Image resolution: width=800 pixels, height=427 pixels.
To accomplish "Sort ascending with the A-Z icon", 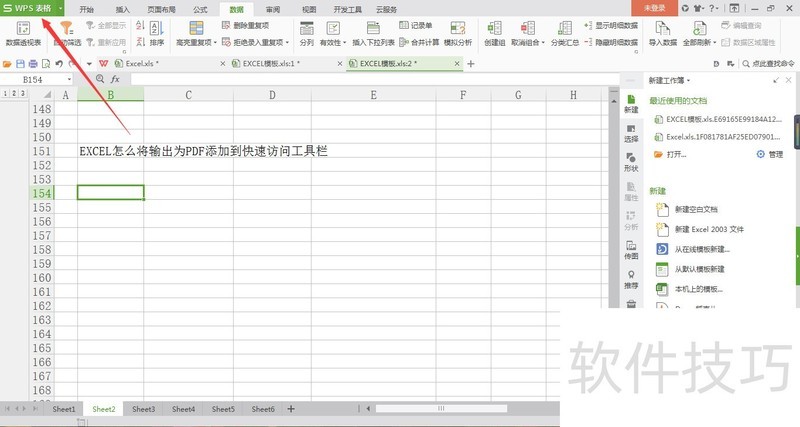I will pyautogui.click(x=140, y=26).
